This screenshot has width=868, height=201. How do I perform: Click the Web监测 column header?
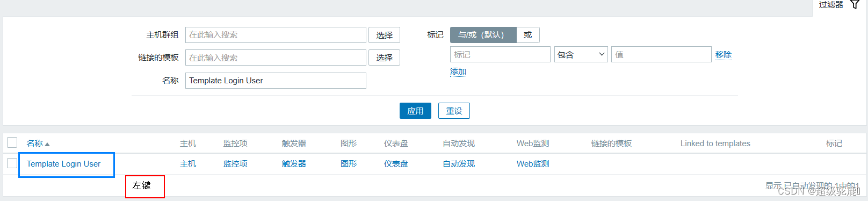coord(533,143)
